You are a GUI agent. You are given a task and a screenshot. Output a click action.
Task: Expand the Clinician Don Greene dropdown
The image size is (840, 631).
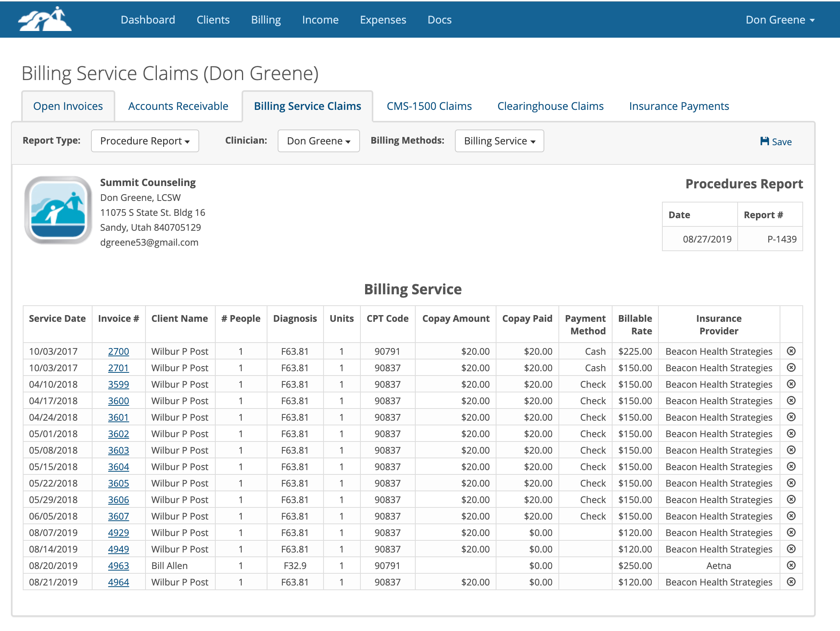pyautogui.click(x=318, y=141)
